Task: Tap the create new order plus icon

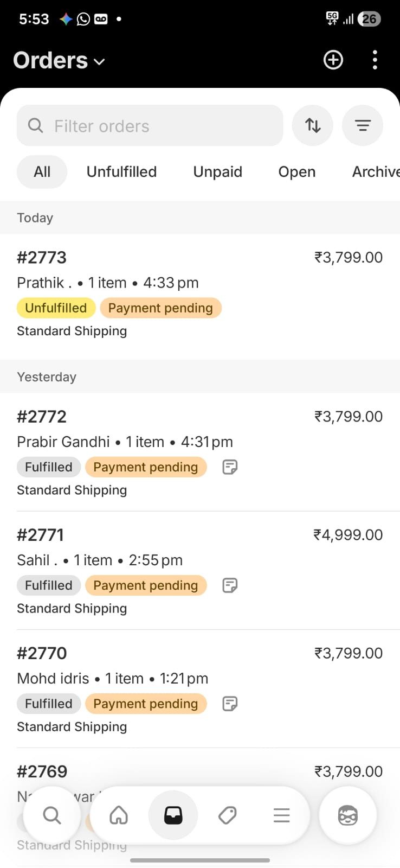Action: tap(333, 60)
